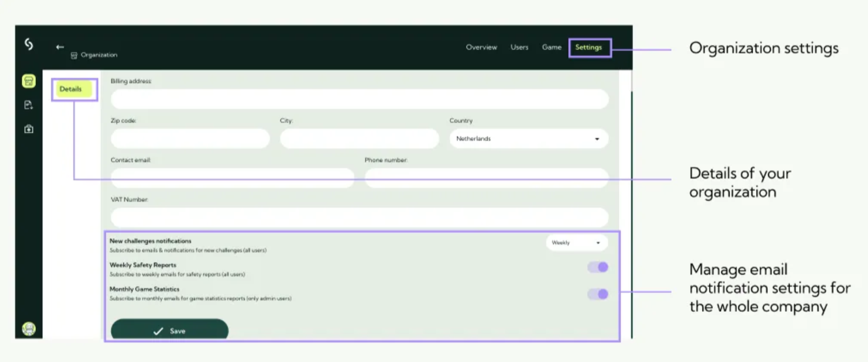Go to the Users tab
Screen dimensions: 868x362
[519, 47]
